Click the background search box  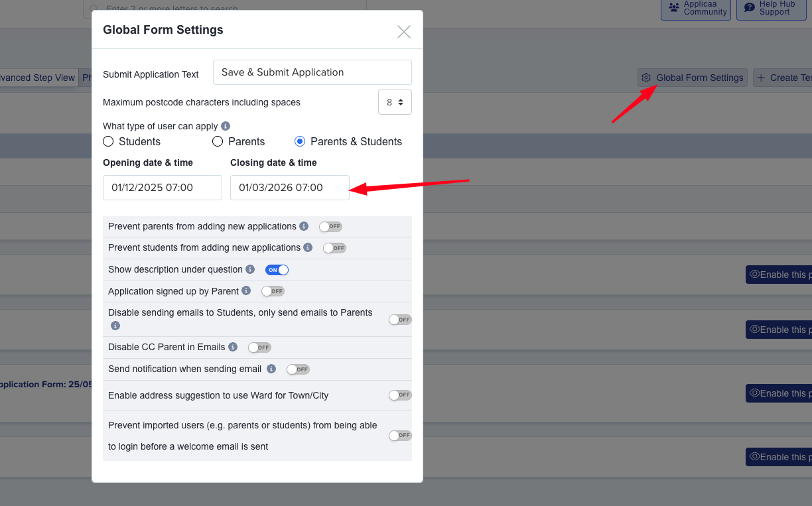click(x=225, y=9)
